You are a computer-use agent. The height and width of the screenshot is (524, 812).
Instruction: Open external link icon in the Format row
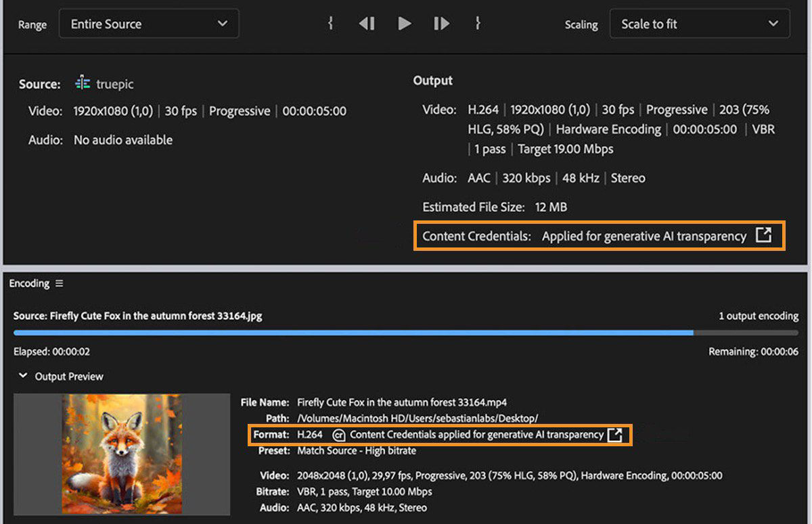(614, 435)
